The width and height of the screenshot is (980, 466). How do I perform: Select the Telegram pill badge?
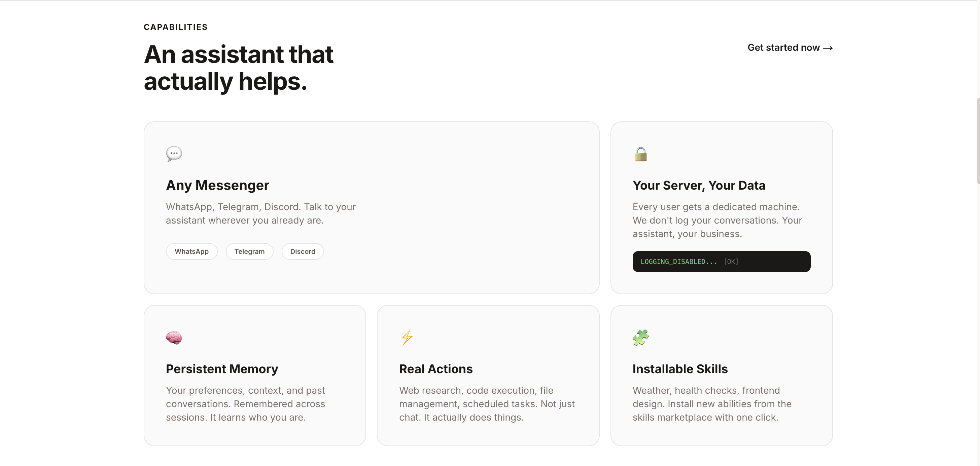click(249, 251)
